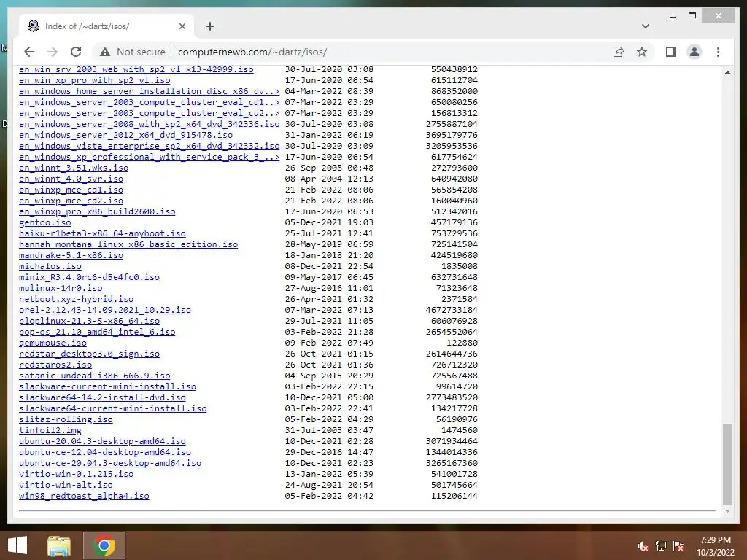Download ubuntu-20.04.3-desktop-amd64.iso
The height and width of the screenshot is (560, 747).
click(x=102, y=442)
